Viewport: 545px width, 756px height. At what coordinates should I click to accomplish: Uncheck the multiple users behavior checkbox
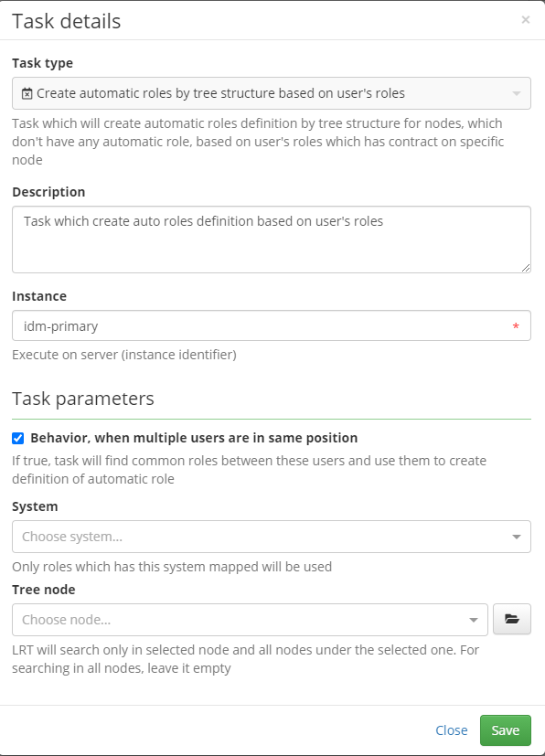[18, 438]
